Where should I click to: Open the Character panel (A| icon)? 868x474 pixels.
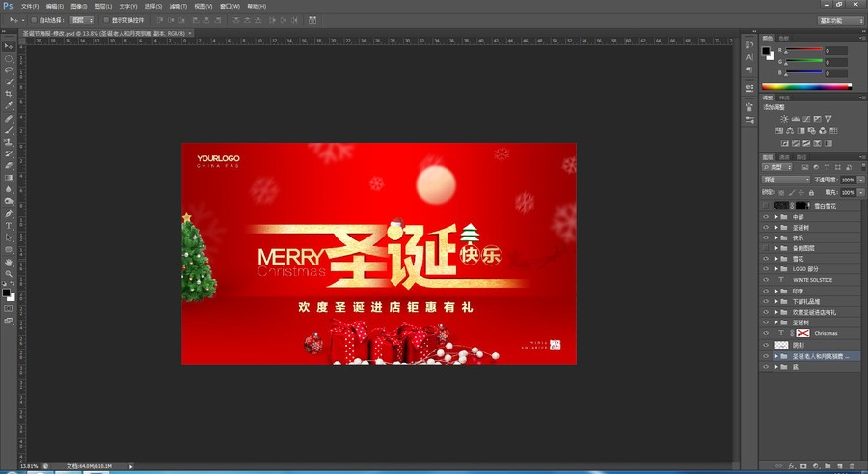pyautogui.click(x=749, y=57)
